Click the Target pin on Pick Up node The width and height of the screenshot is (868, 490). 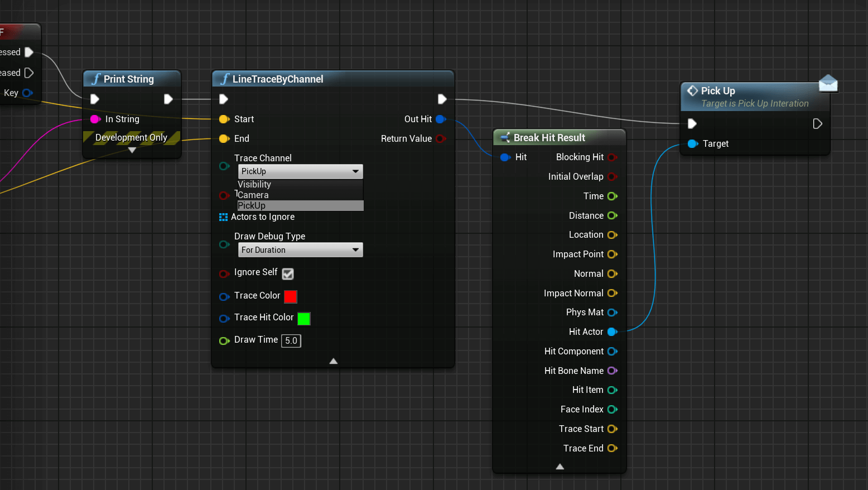click(x=693, y=143)
